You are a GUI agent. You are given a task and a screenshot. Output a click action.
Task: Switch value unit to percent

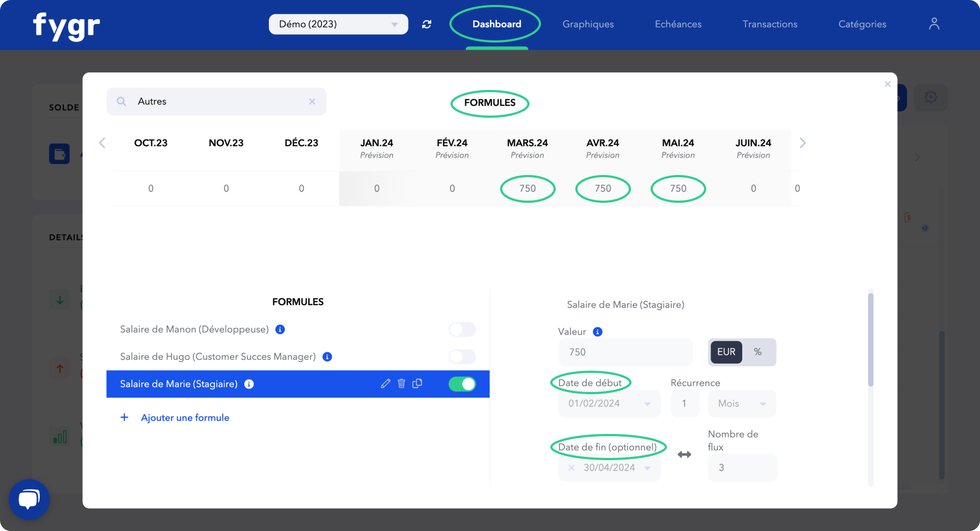(758, 352)
